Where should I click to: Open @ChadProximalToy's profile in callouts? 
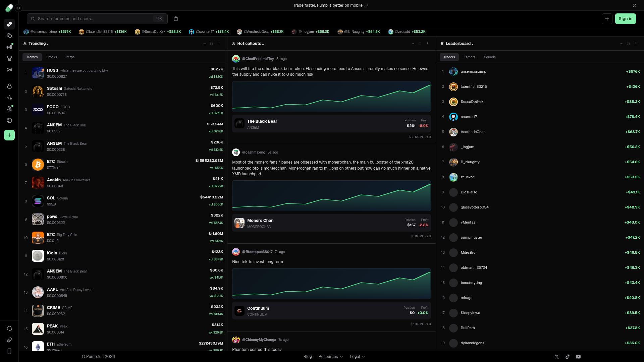click(258, 59)
